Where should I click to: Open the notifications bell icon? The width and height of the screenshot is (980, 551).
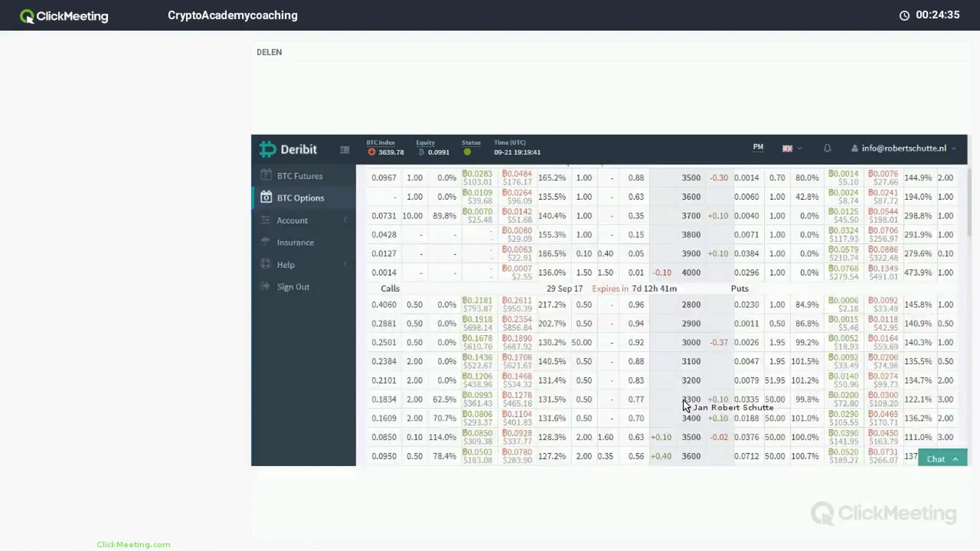[x=827, y=148]
